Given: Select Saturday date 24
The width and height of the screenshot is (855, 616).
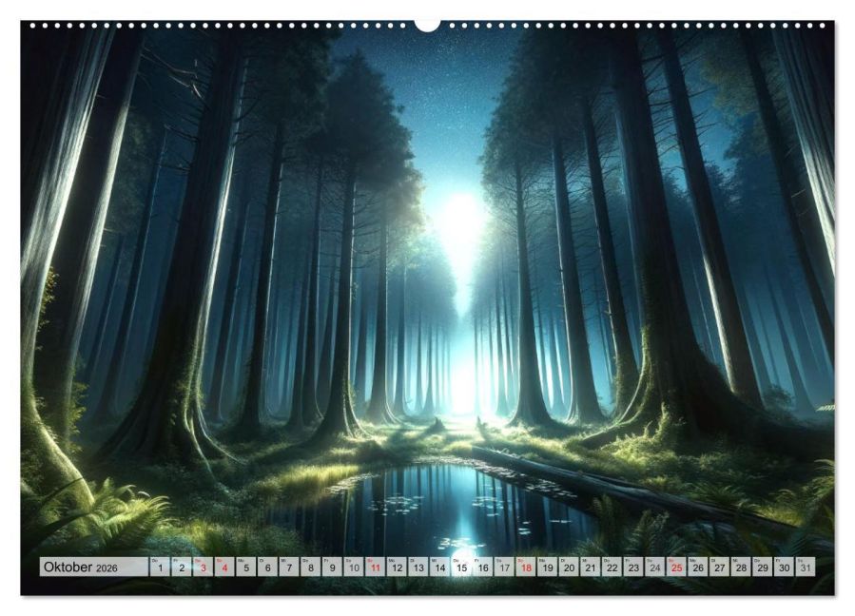Looking at the screenshot, I should click(655, 567).
